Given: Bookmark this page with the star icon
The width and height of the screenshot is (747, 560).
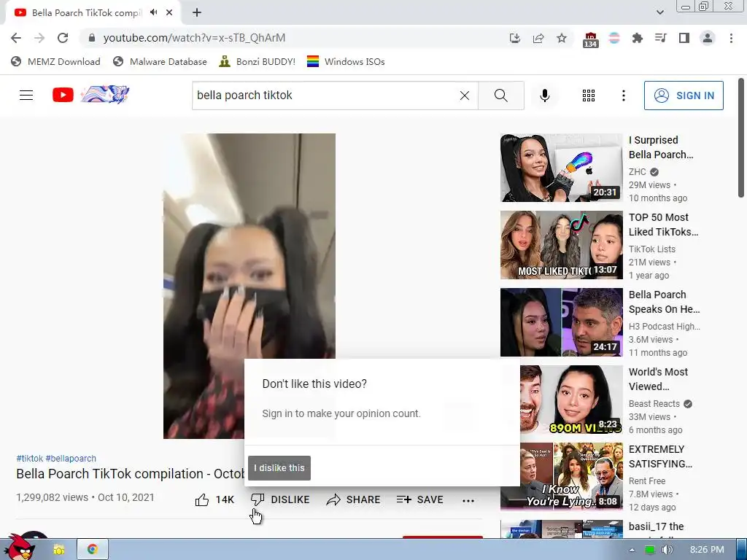Looking at the screenshot, I should point(562,38).
